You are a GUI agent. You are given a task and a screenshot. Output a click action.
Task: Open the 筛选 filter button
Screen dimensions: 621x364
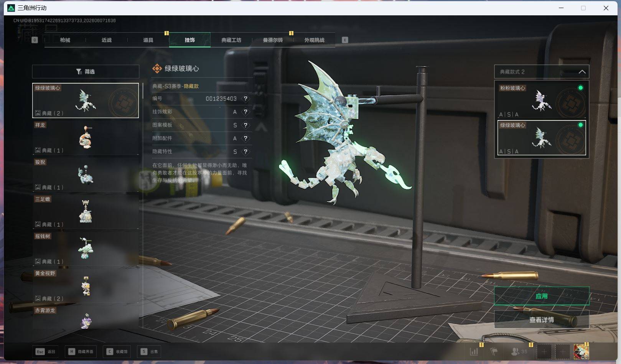pos(86,72)
